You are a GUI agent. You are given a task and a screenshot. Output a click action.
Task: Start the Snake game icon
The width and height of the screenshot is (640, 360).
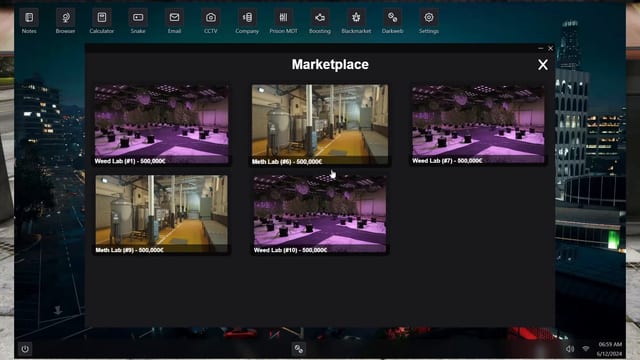point(138,18)
